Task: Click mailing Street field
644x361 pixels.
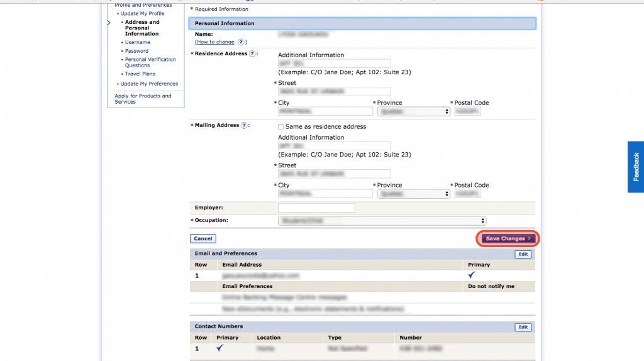Action: (335, 174)
